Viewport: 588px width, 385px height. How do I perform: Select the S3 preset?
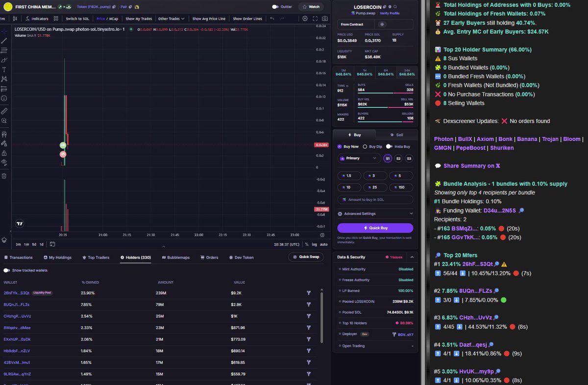[x=409, y=158]
